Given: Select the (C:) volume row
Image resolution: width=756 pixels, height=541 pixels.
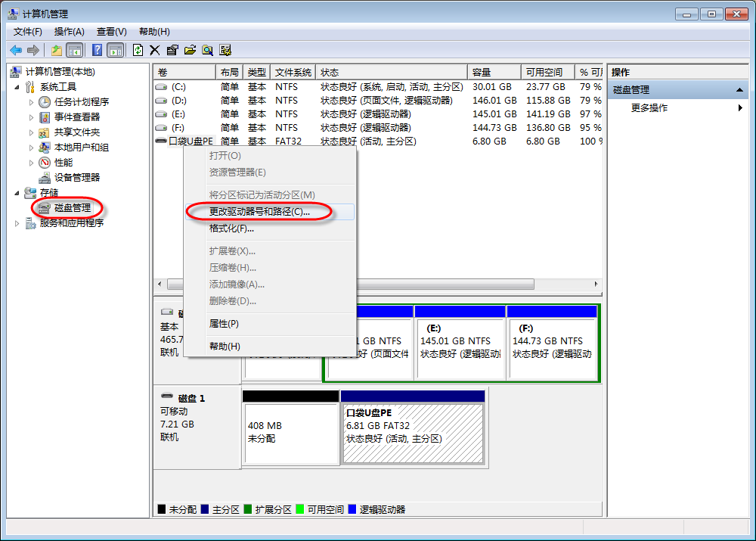Looking at the screenshot, I should pos(378,87).
